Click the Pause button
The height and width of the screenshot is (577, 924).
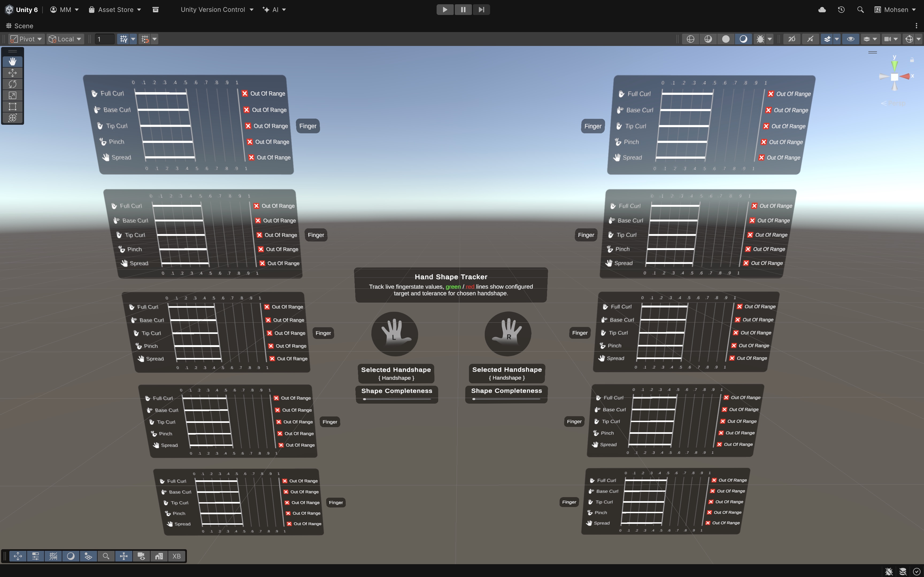(x=463, y=10)
